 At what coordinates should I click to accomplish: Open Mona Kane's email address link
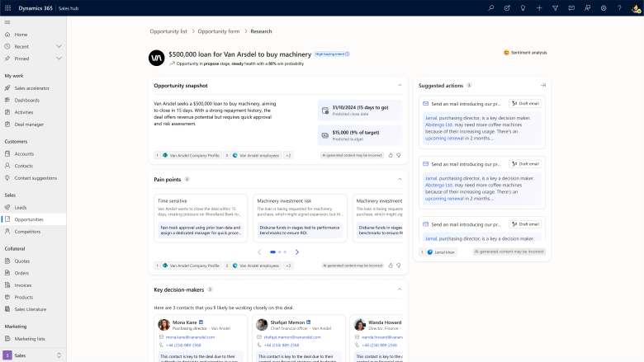[190, 337]
